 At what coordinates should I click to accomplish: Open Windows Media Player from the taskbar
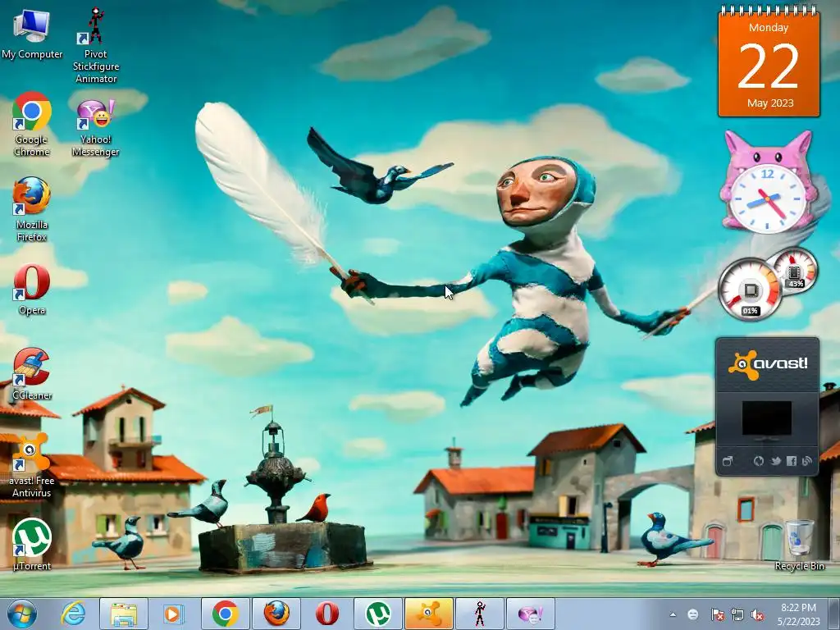[173, 614]
